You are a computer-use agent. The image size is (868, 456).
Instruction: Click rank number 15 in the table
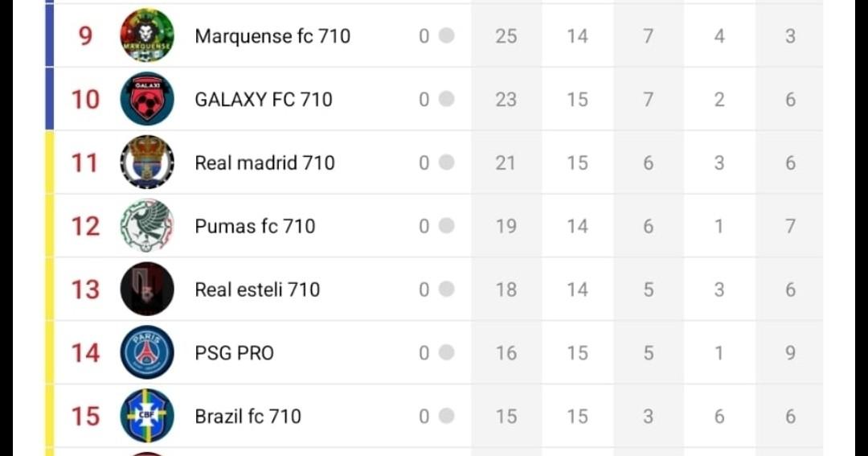[x=85, y=417]
